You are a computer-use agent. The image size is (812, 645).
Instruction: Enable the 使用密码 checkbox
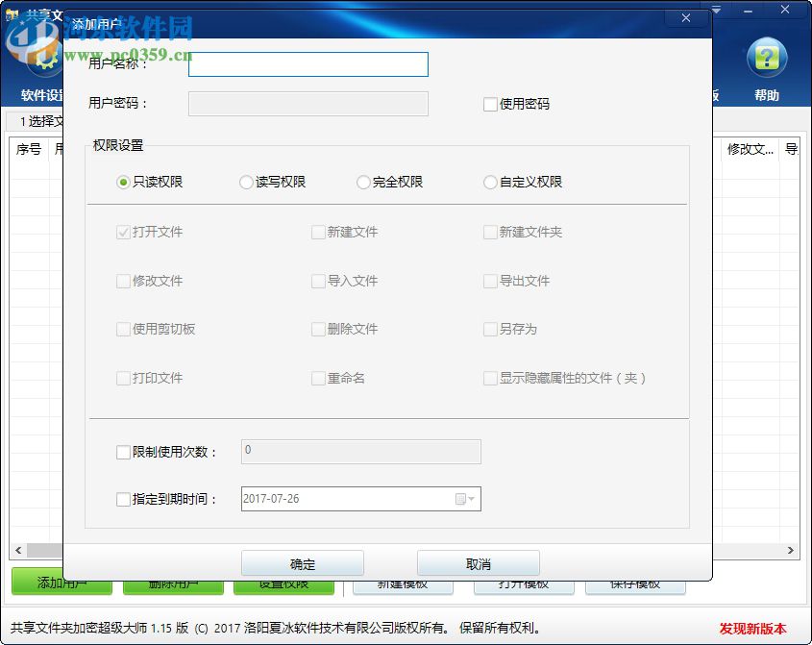pos(491,104)
